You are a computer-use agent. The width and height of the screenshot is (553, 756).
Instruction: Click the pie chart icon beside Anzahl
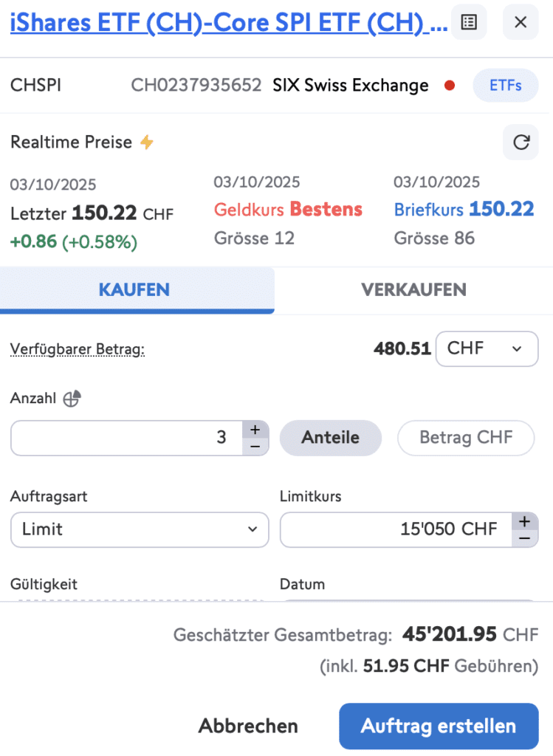point(71,398)
